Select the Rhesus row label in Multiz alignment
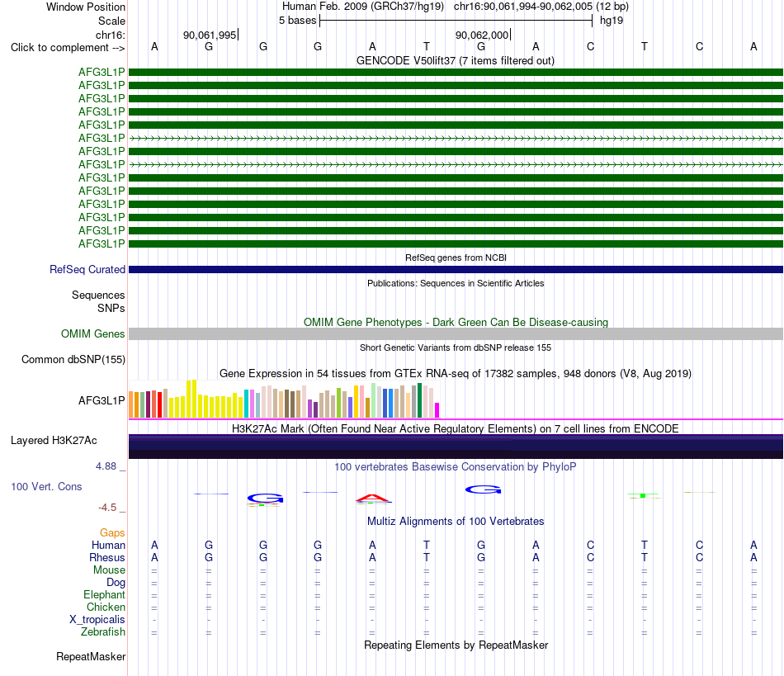This screenshot has height=676, width=784. pyautogui.click(x=107, y=557)
